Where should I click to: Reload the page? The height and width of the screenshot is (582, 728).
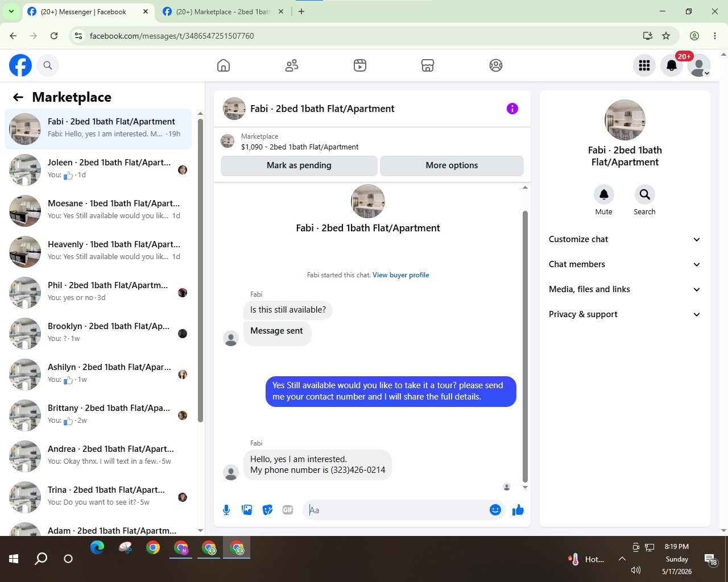tap(54, 36)
